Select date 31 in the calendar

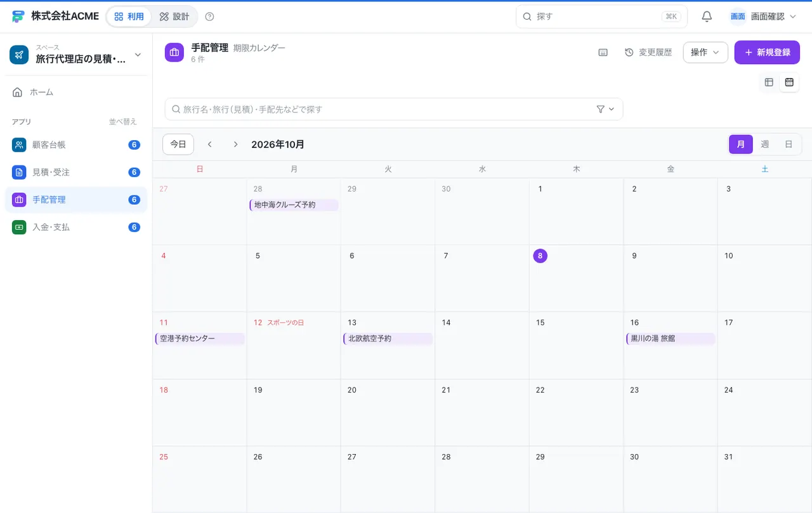click(728, 457)
